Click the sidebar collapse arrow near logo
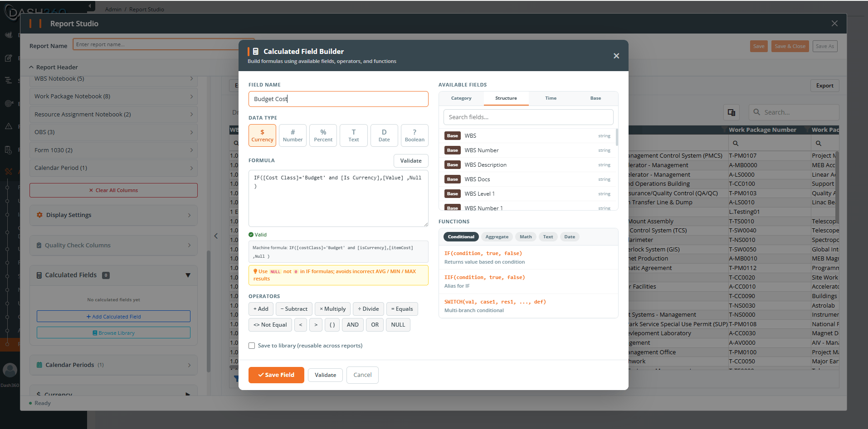 point(90,6)
